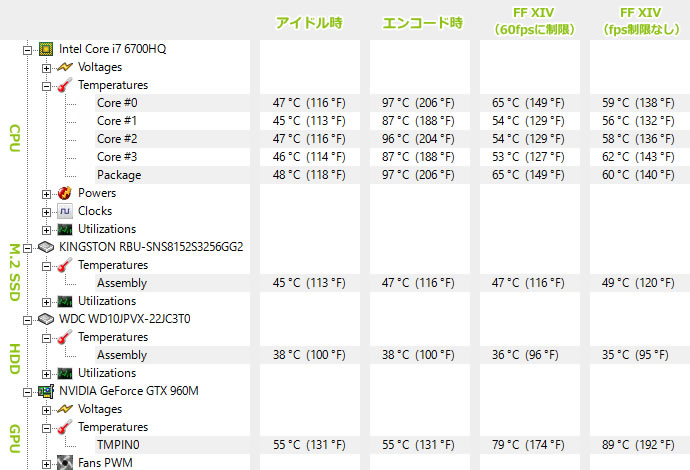Click Core #3 value 62 °C (143 °F)
Screen dimensions: 690x470
638,157
